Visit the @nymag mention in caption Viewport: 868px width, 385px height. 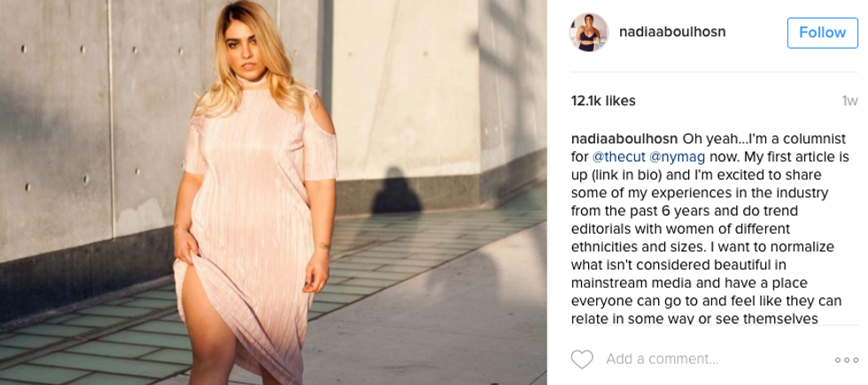coord(677,158)
